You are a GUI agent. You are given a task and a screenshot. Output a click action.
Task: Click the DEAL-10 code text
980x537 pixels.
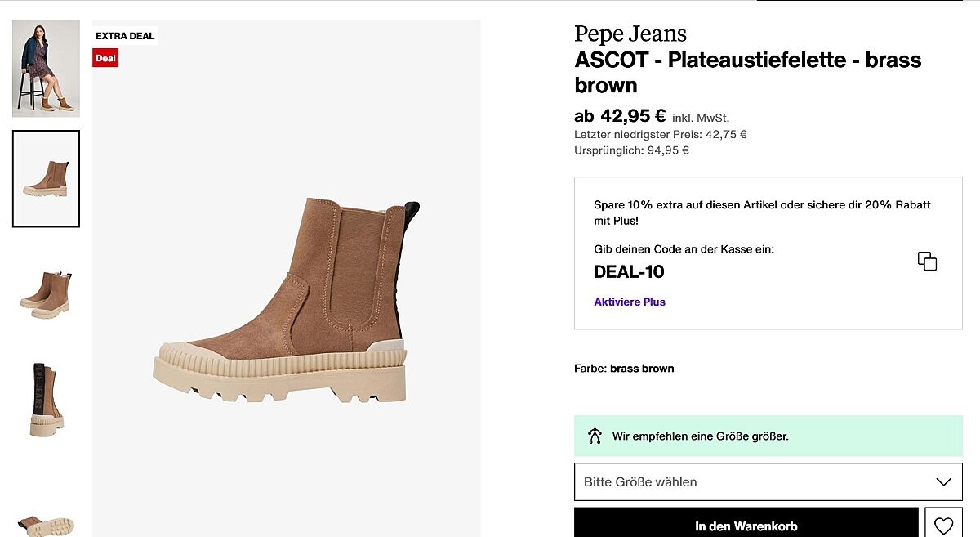point(629,272)
